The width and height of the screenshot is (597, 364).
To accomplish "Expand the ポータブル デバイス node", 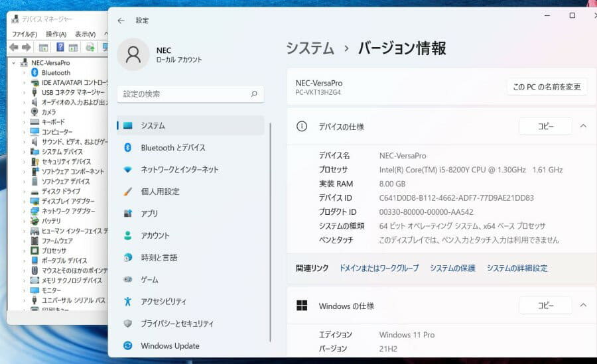I will (25, 261).
